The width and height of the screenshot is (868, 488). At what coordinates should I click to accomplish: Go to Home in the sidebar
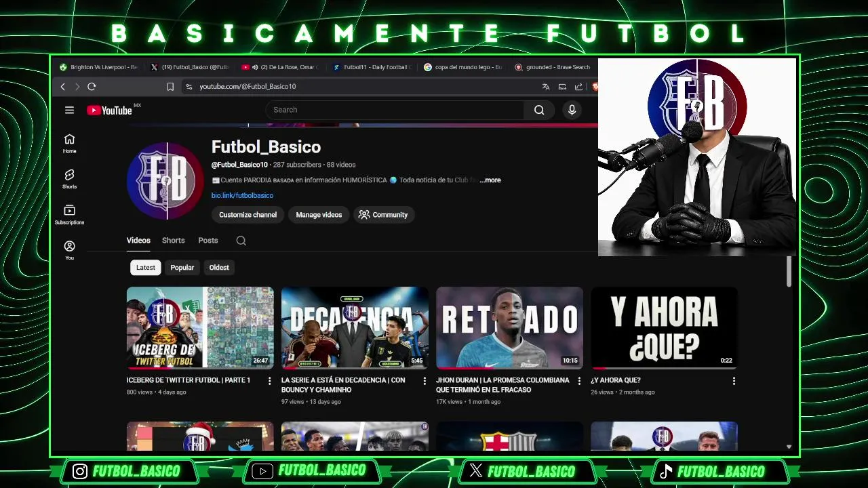coord(69,144)
